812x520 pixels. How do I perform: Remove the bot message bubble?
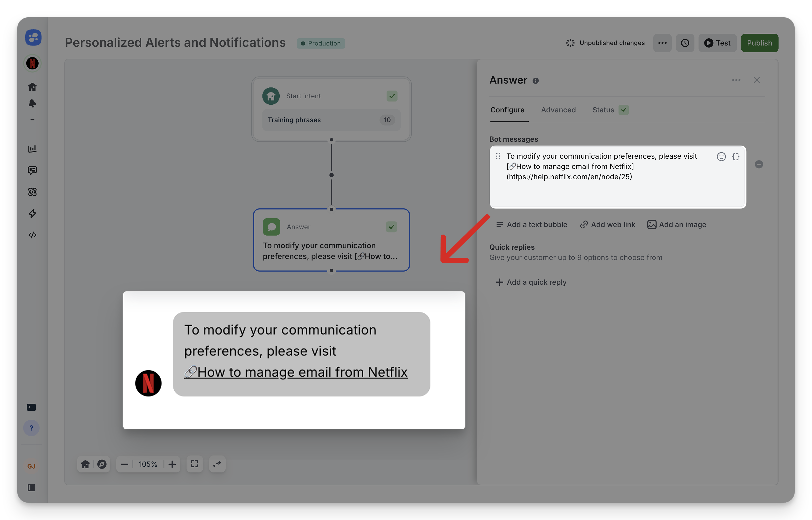tap(759, 164)
